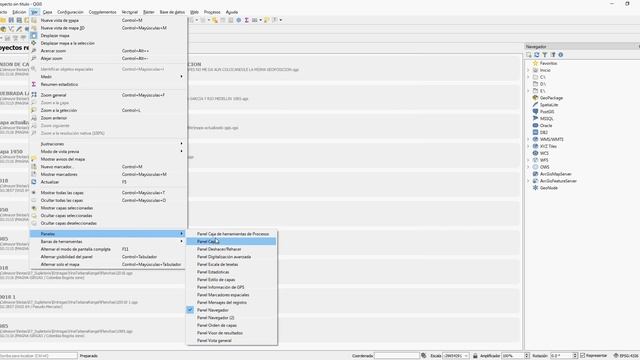Open the Vectorial menu
The height and width of the screenshot is (360, 640).
pyautogui.click(x=130, y=12)
